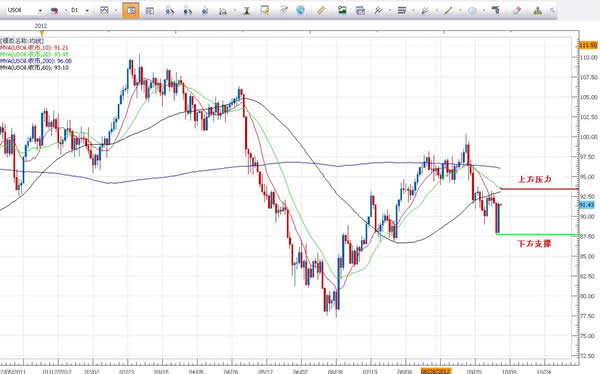Click the 100.00 price axis label
The width and height of the screenshot is (600, 374).
point(589,137)
